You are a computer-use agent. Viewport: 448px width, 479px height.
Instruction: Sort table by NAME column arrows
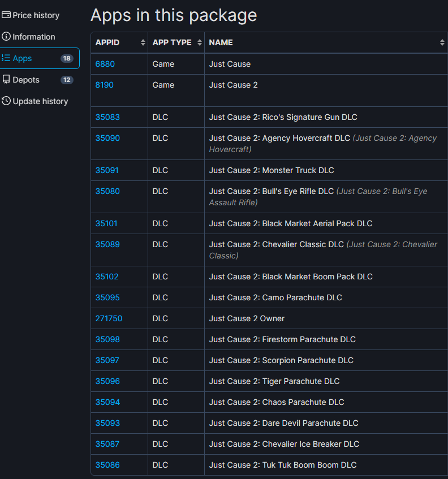[x=442, y=42]
